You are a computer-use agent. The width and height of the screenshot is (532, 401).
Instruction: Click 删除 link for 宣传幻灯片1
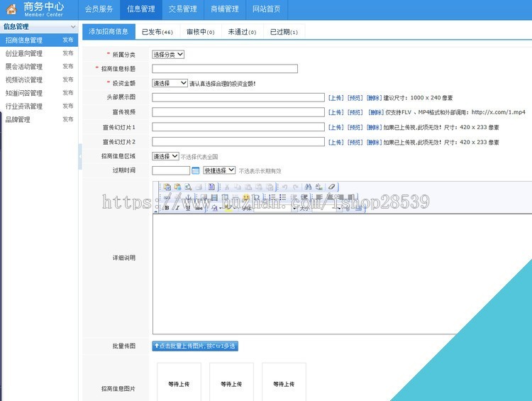point(374,127)
